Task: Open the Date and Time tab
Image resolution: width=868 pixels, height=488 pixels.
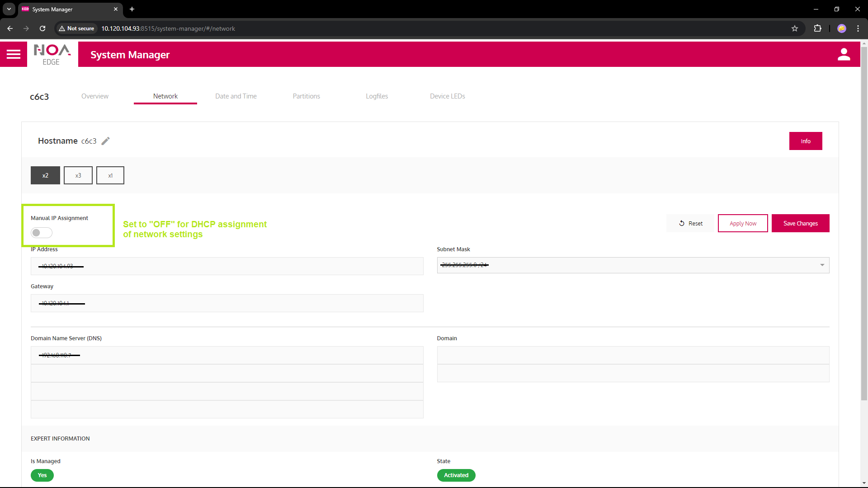Action: click(x=236, y=96)
